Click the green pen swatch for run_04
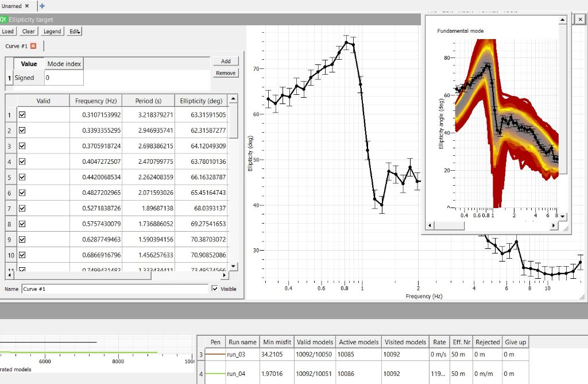Viewport: 588px width, 384px height. (215, 374)
